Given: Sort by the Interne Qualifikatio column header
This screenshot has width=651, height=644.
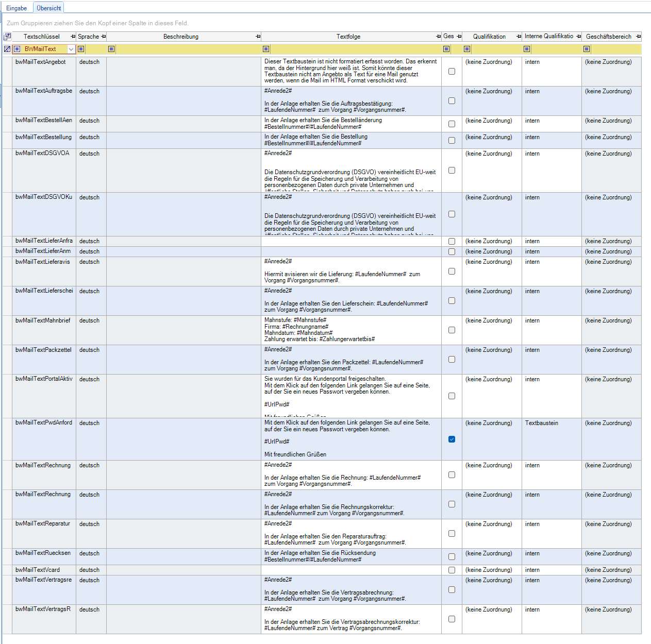Looking at the screenshot, I should [549, 37].
